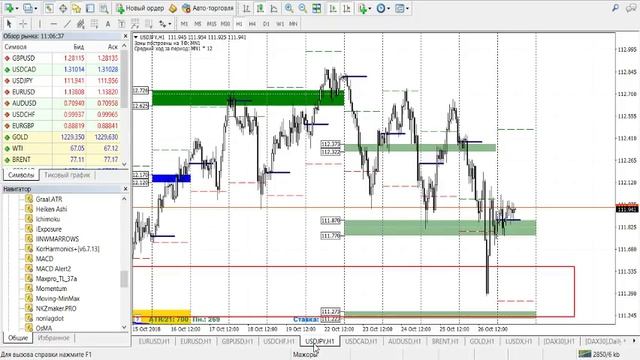Switch timeframe to MN
Screen dimensions: 640x360
click(293, 24)
